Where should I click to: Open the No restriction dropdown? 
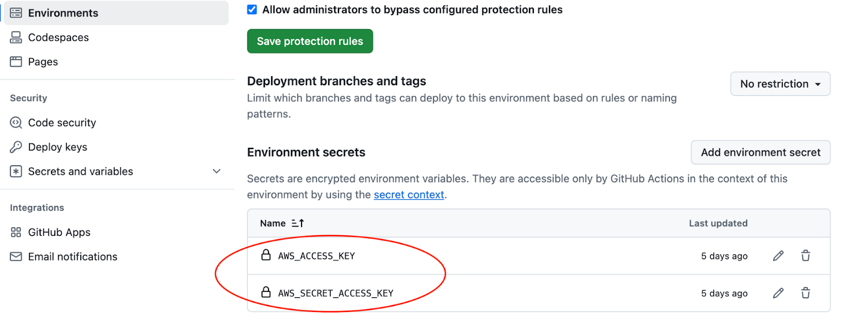click(780, 84)
